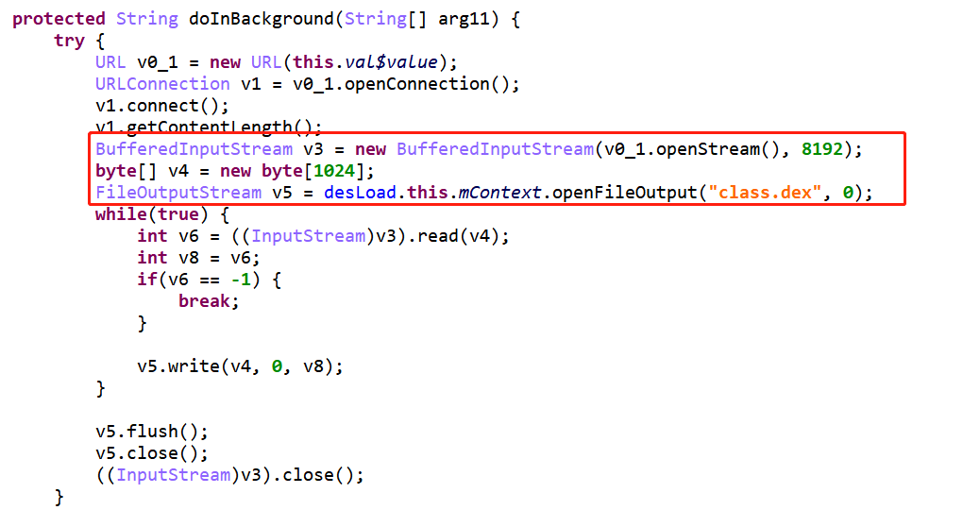
Task: Click the URLConnection type name
Action: click(162, 84)
